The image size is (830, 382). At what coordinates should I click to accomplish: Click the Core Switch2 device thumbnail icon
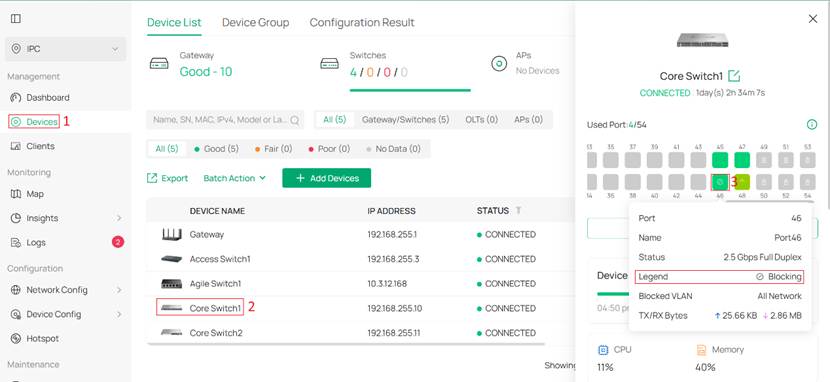click(172, 333)
